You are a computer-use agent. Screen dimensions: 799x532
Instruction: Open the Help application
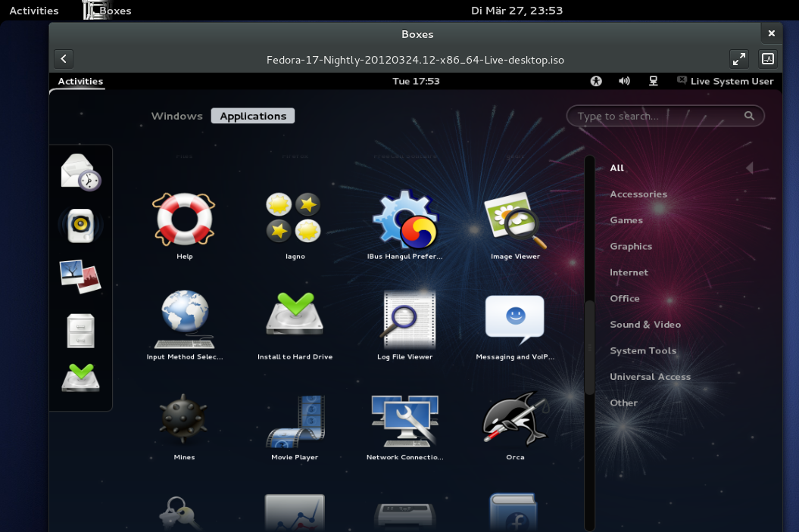[184, 226]
